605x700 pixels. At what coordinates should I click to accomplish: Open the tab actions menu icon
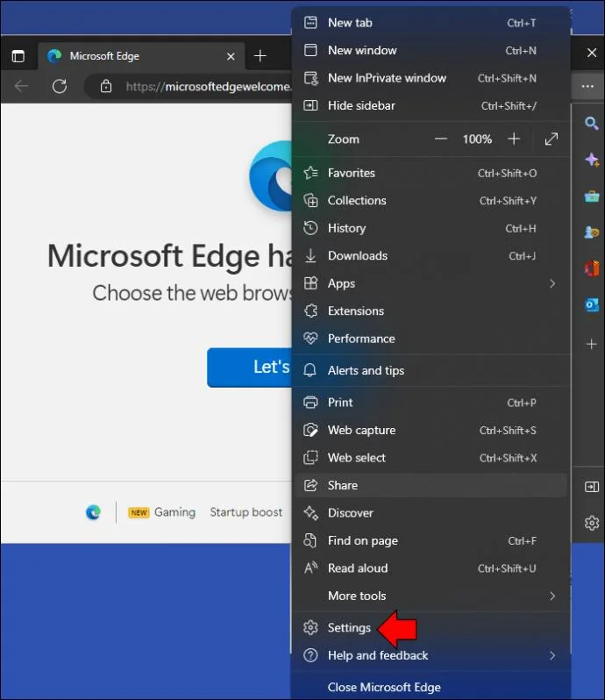[18, 56]
